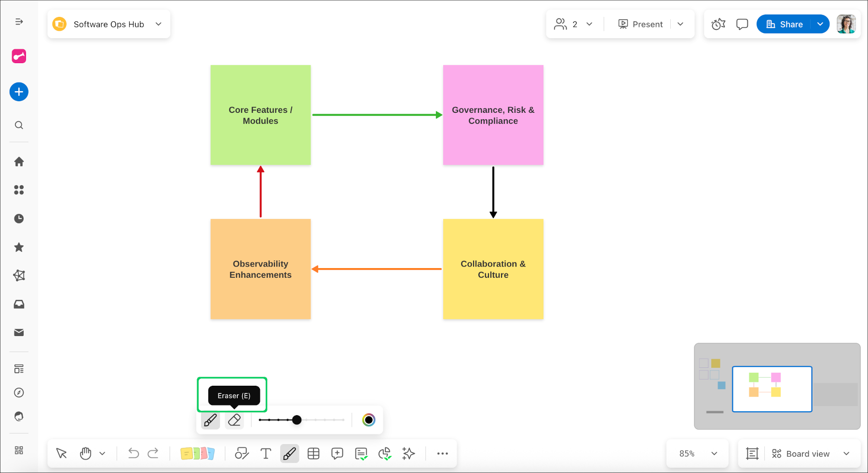The image size is (868, 473).
Task: Start the timer from top bar
Action: pyautogui.click(x=718, y=24)
